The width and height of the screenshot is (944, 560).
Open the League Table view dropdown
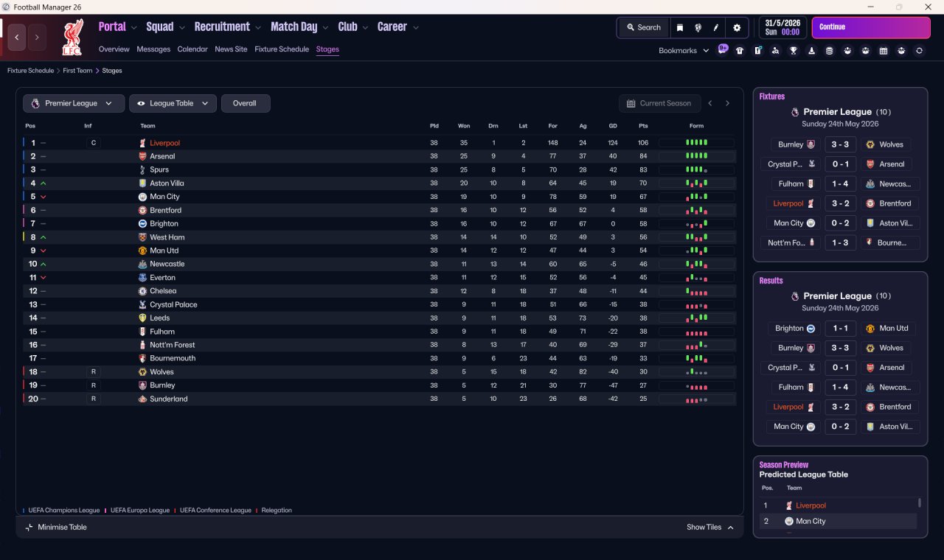tap(173, 103)
